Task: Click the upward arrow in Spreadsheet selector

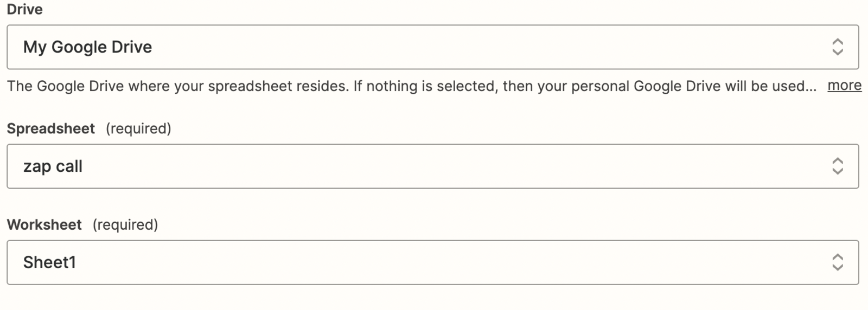Action: click(838, 160)
